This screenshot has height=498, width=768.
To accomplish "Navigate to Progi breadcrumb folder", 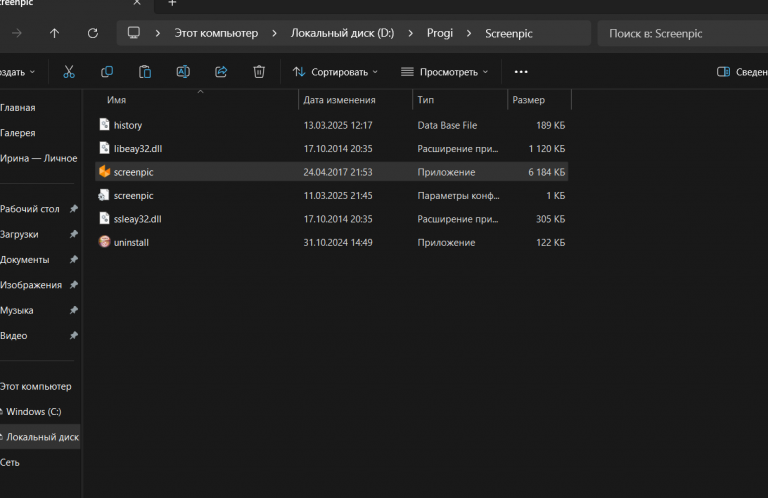I will coord(440,33).
